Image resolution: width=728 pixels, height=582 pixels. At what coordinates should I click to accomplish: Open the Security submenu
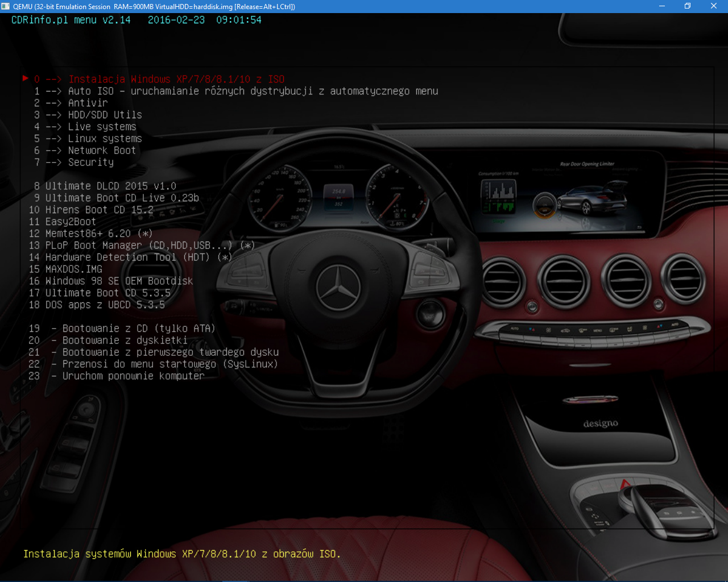coord(74,163)
